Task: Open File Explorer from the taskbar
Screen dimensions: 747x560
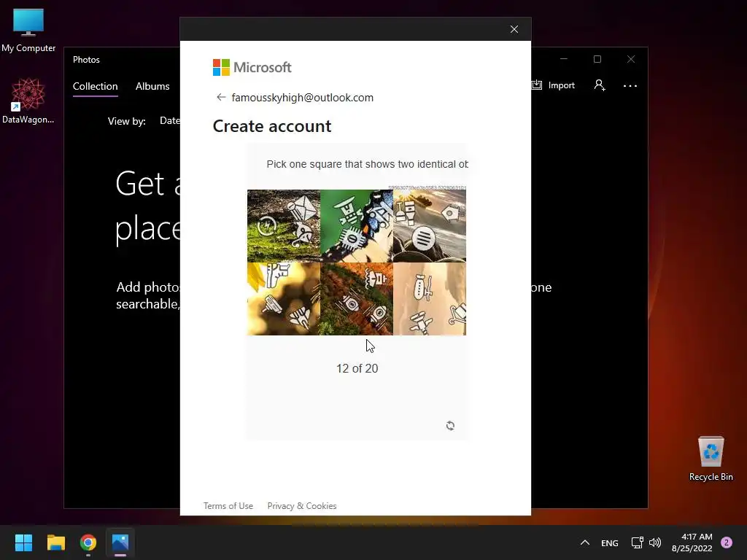Action: point(55,542)
